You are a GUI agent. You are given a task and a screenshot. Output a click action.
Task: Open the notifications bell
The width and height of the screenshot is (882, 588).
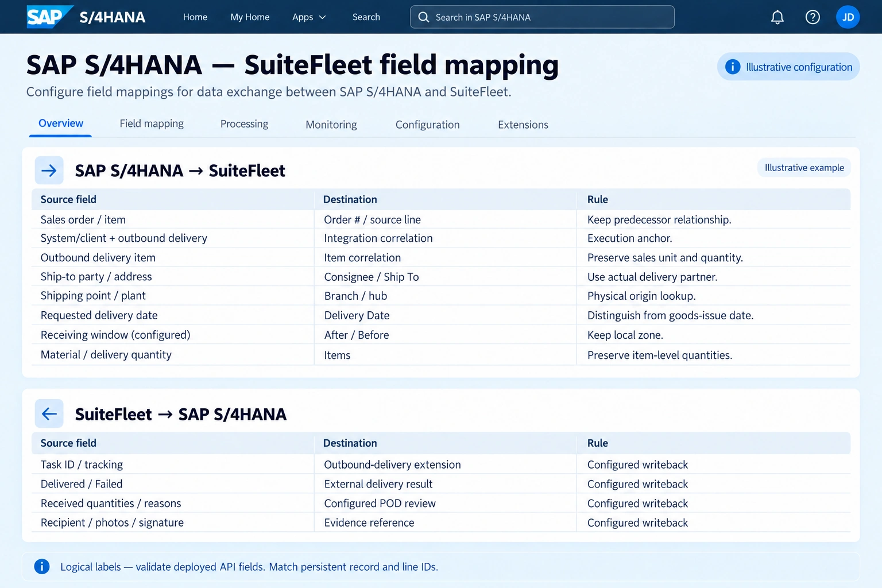click(777, 17)
